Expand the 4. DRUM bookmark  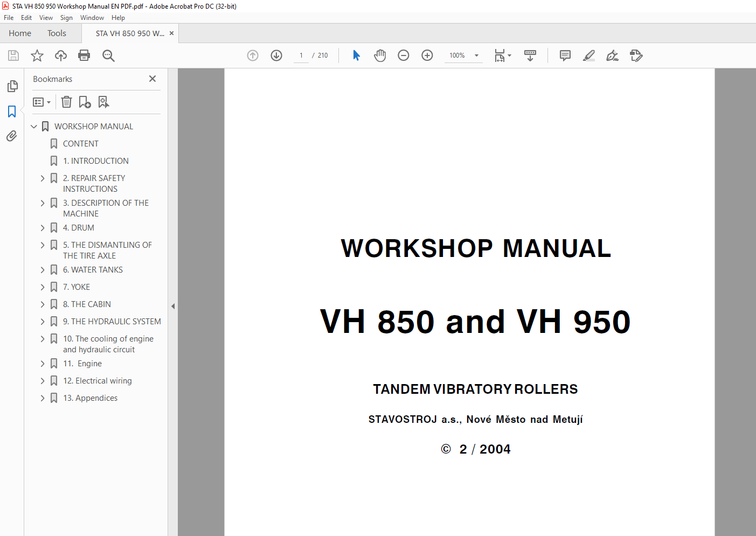43,228
